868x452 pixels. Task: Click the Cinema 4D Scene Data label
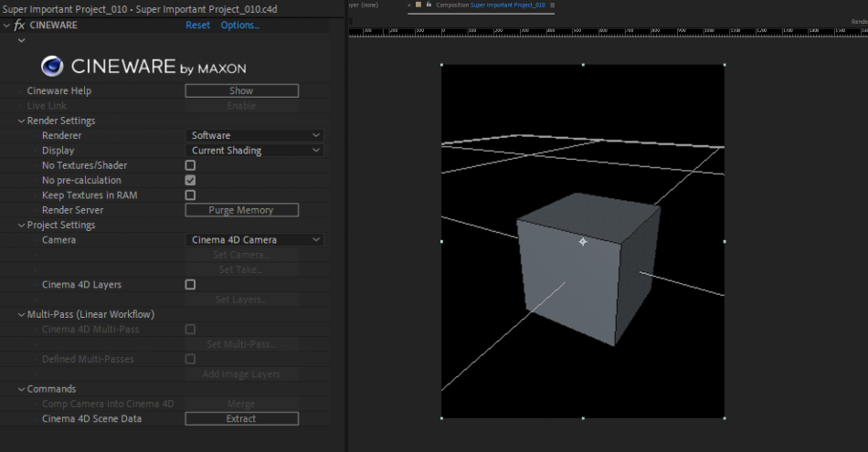click(x=92, y=419)
